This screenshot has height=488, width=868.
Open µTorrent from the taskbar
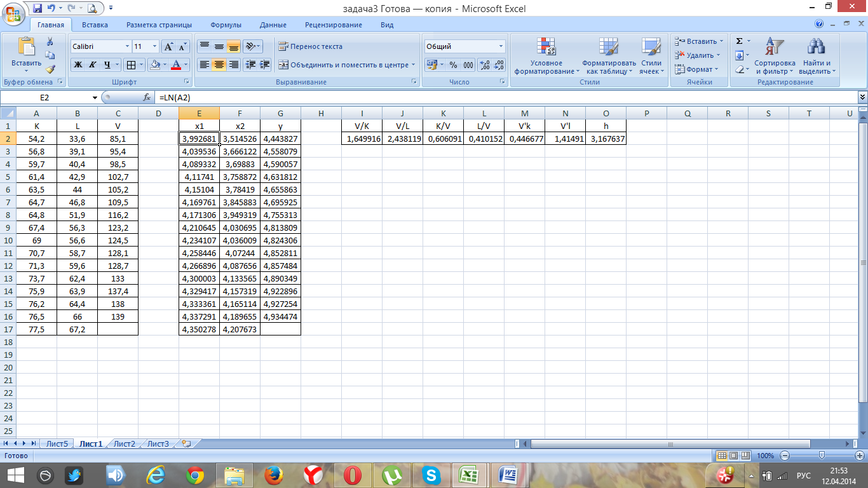pos(391,475)
